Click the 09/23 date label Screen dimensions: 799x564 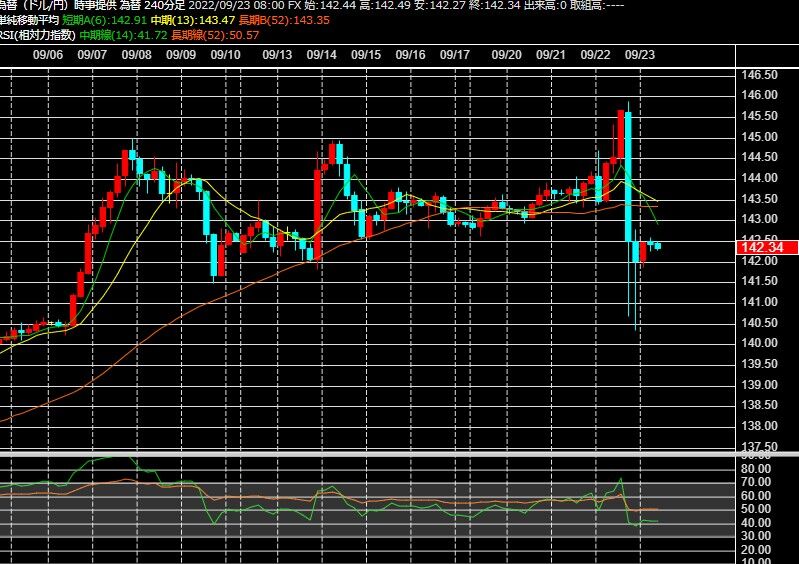coord(640,55)
